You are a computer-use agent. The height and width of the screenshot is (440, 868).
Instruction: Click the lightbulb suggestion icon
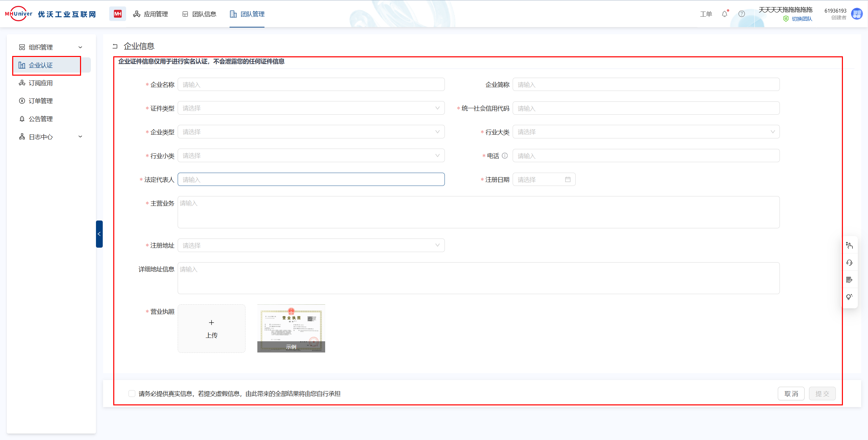click(849, 297)
